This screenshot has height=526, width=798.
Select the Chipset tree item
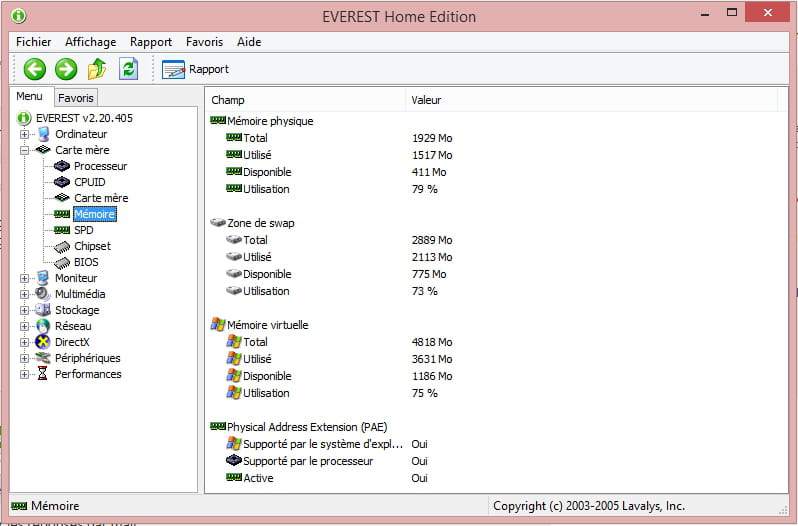[x=92, y=246]
